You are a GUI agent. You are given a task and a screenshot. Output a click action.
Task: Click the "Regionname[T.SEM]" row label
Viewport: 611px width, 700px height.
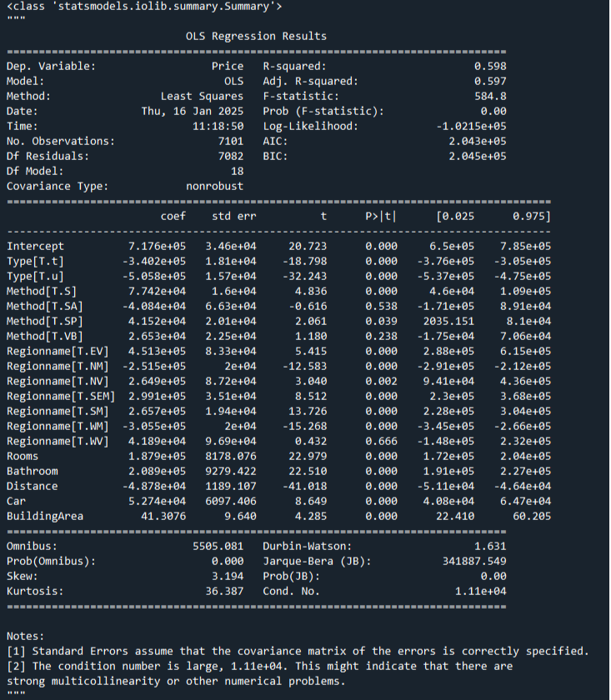pos(58,396)
